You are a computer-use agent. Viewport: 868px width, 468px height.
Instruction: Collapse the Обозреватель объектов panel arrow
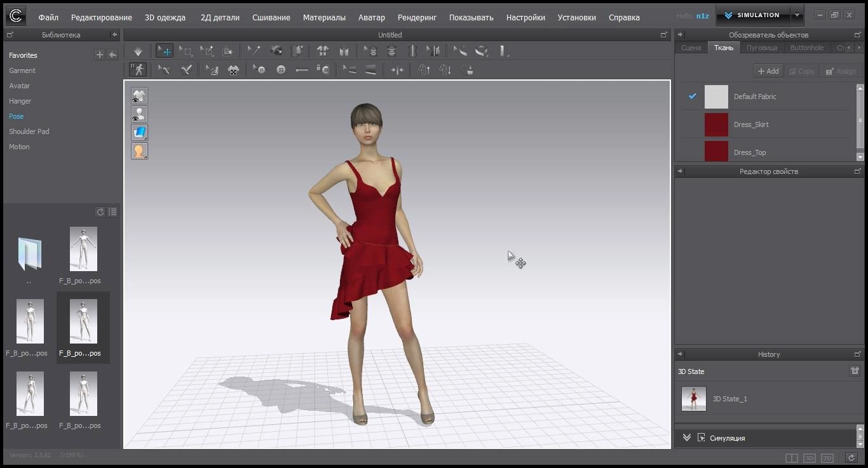tap(679, 35)
